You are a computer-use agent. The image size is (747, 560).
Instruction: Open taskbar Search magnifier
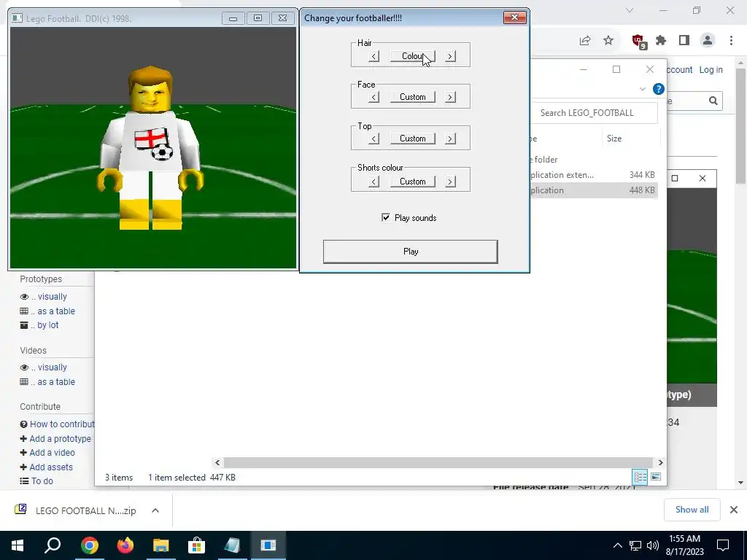coord(53,545)
